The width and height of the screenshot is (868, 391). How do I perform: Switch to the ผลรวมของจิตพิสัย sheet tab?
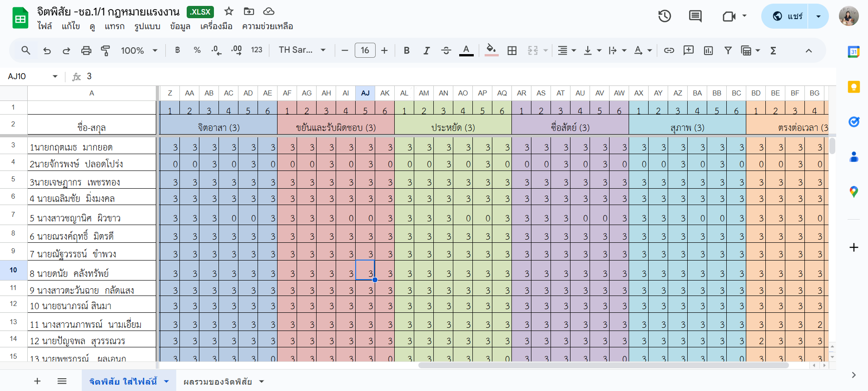[x=218, y=382]
